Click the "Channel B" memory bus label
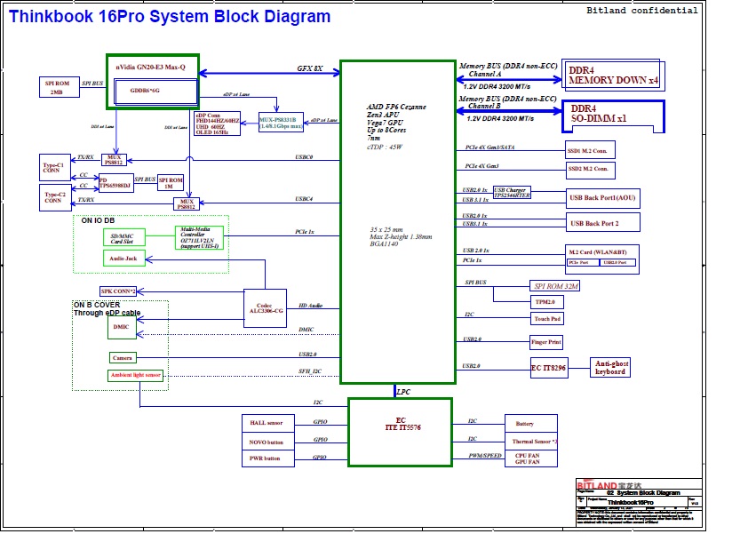Viewport: 756px width, 534px height. coord(484,106)
